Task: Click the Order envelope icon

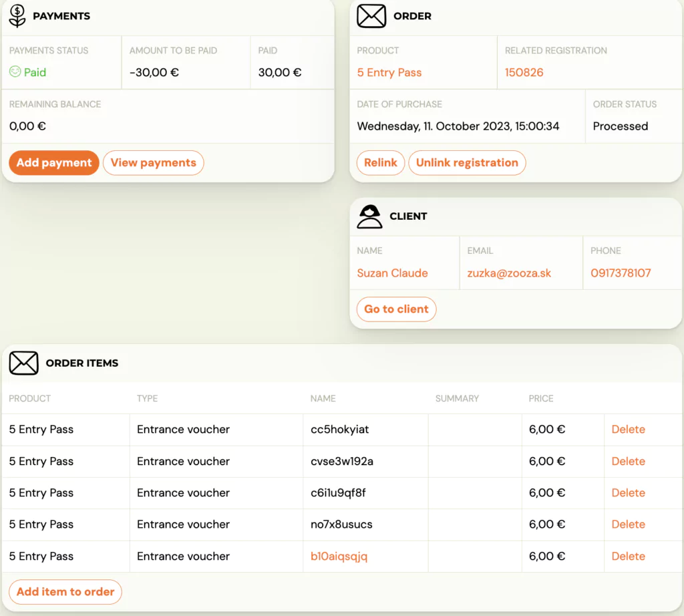Action: click(371, 15)
